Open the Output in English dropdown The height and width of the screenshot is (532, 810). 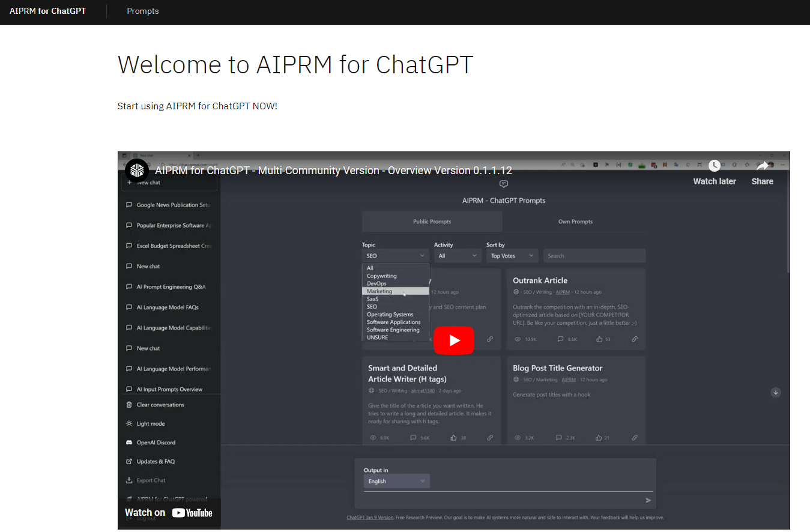click(x=397, y=482)
